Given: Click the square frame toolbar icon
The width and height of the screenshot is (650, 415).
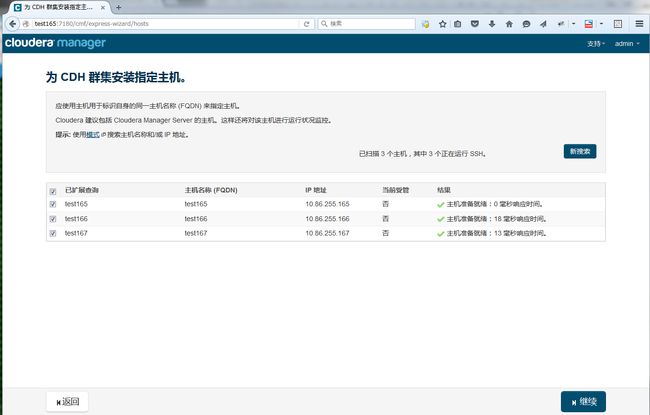Looking at the screenshot, I should point(618,24).
